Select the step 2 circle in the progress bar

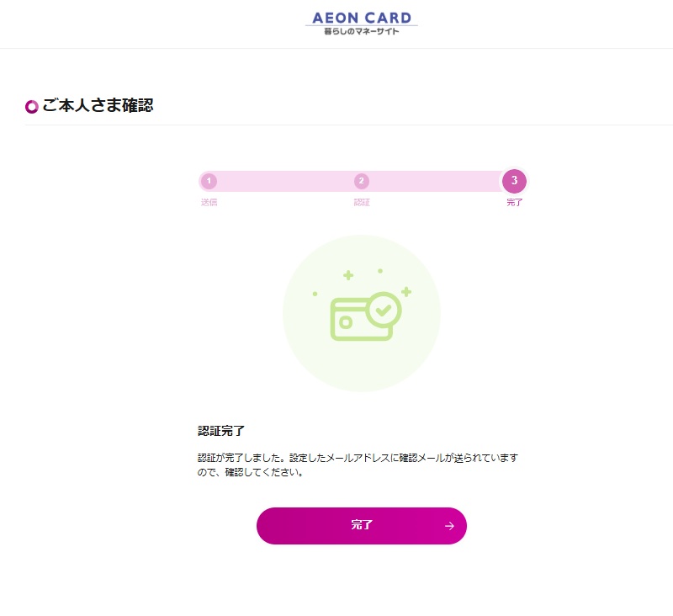361,181
